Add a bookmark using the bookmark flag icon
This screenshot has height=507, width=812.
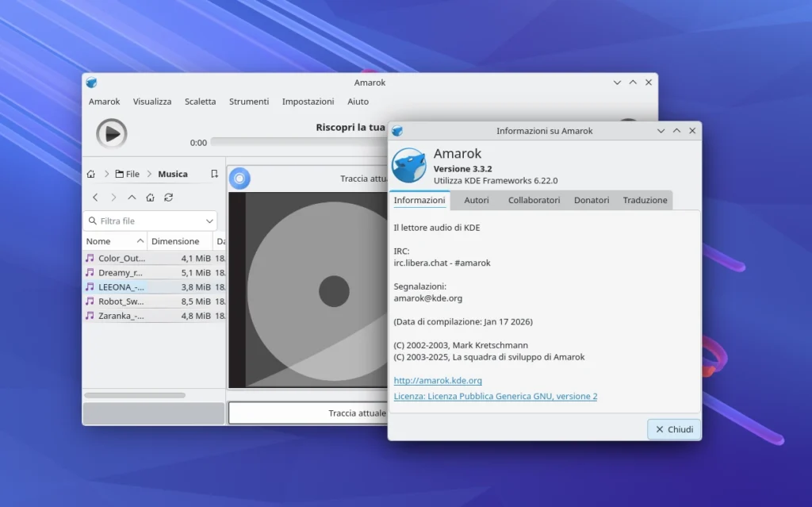(x=215, y=173)
